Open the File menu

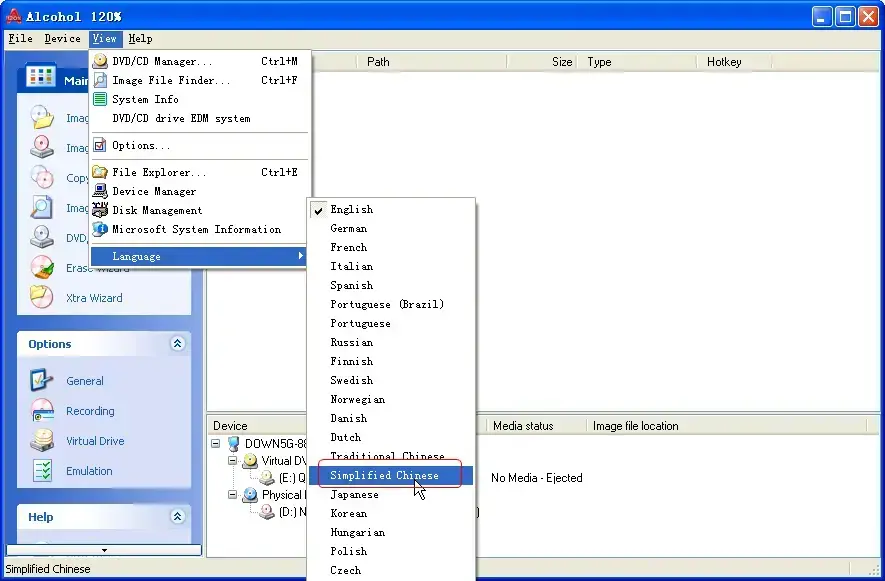[x=20, y=38]
